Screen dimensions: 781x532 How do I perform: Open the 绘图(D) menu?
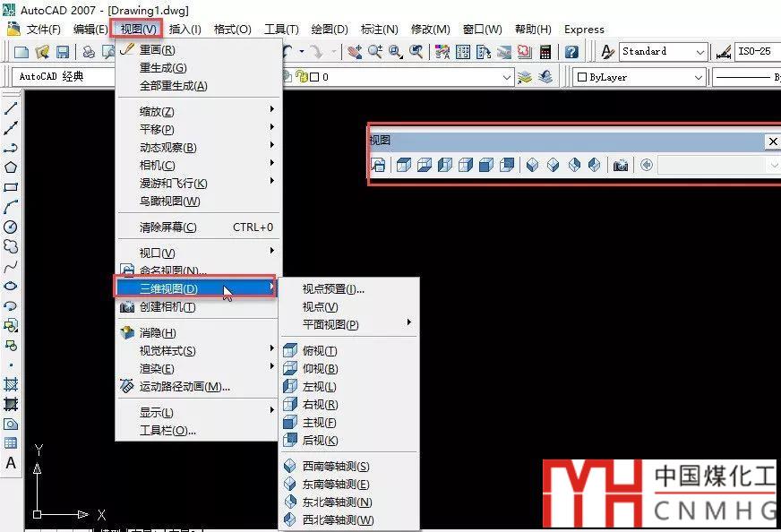pos(330,30)
